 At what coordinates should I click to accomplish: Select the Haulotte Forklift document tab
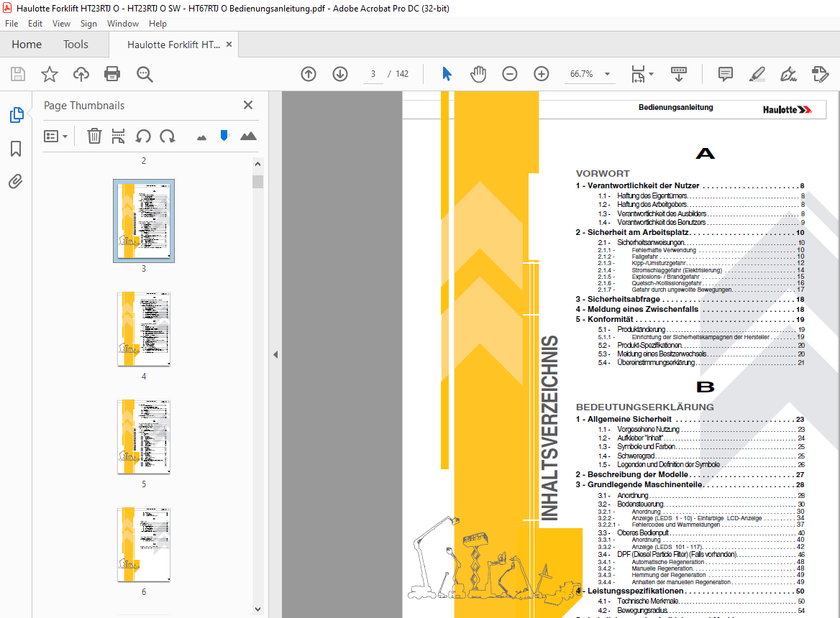(173, 45)
